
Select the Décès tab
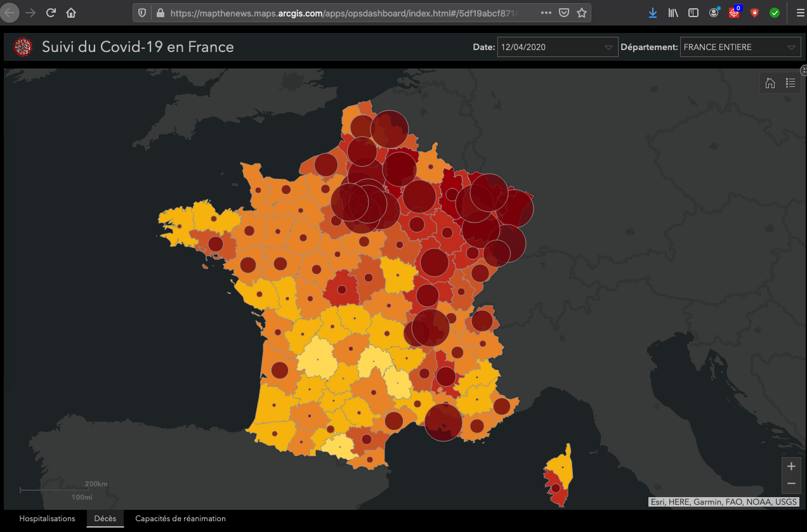(105, 519)
